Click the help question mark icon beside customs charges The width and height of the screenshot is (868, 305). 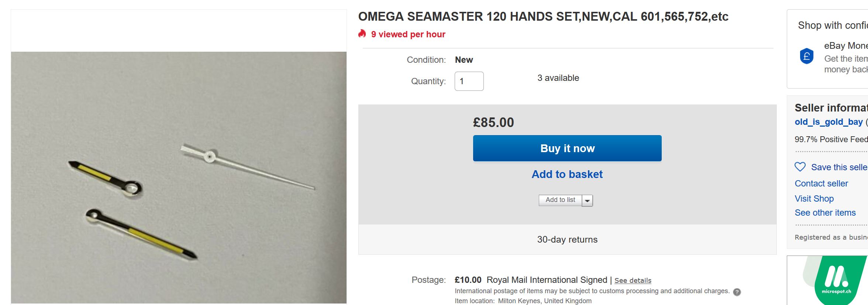point(737,292)
